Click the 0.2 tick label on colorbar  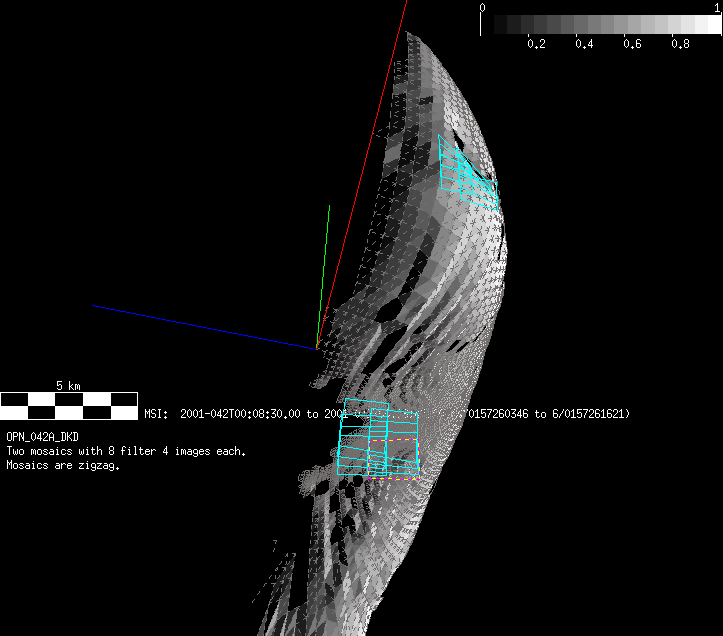pyautogui.click(x=535, y=45)
